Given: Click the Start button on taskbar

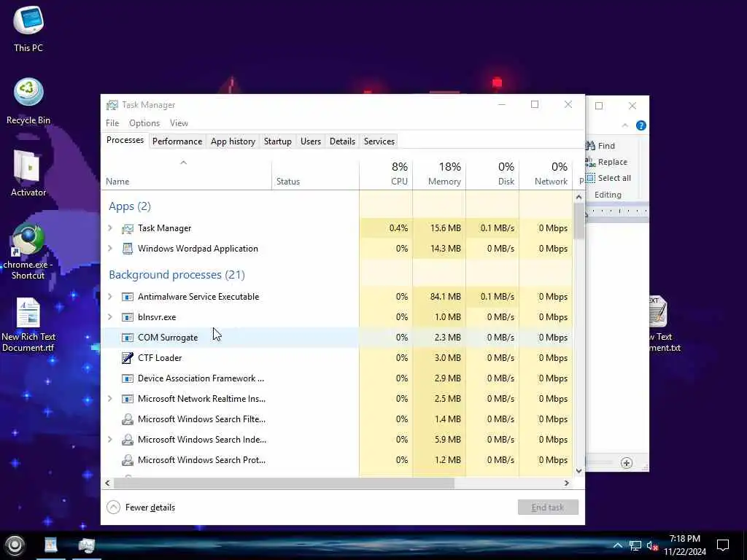Looking at the screenshot, I should click(15, 545).
